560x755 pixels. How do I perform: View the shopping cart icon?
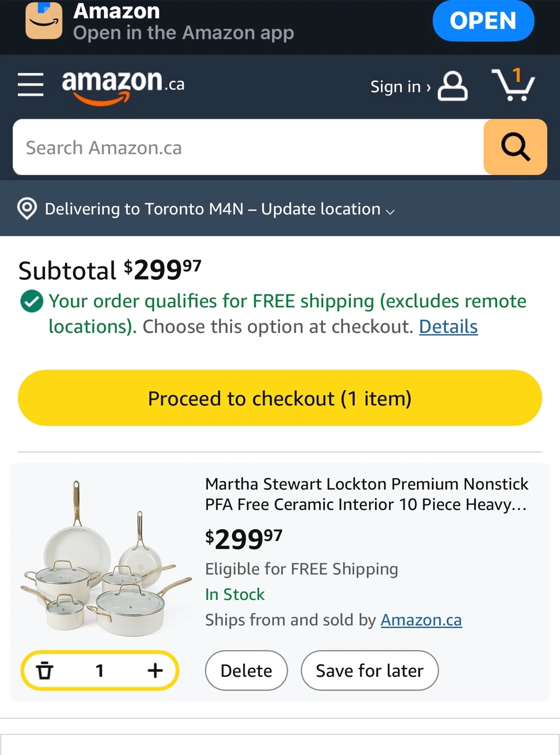(x=513, y=85)
